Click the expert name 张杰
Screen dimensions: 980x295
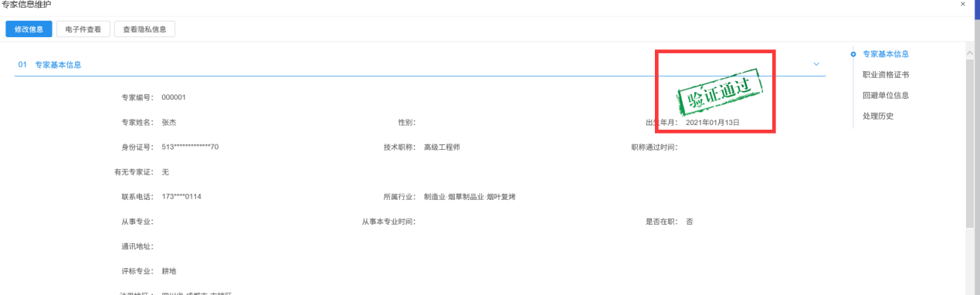[x=170, y=123]
